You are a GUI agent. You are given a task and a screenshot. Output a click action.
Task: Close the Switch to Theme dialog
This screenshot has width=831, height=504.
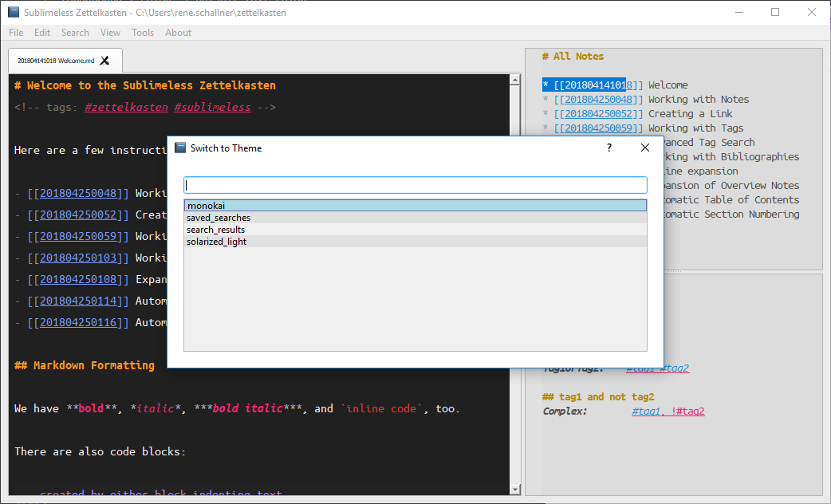pos(645,148)
